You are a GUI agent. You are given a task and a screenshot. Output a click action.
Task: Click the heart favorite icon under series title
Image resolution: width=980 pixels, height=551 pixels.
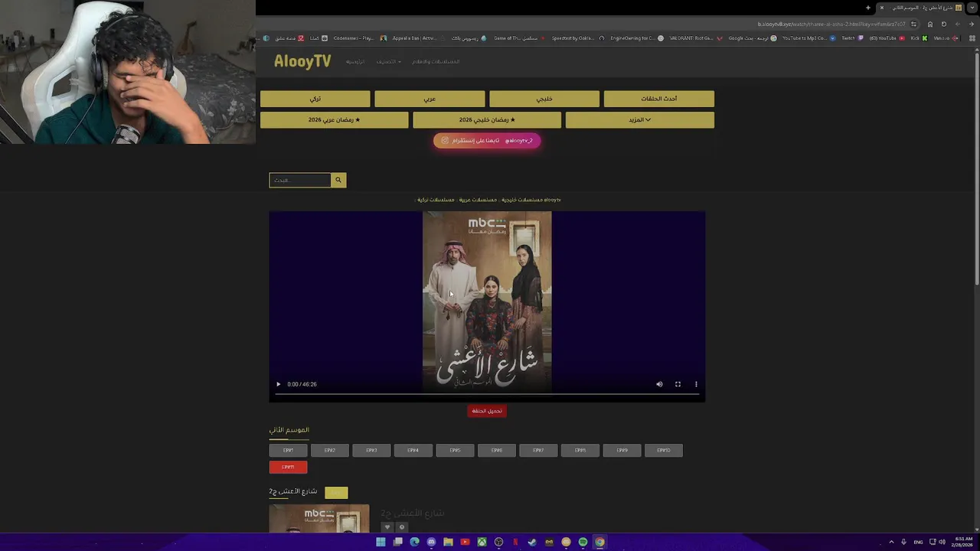tap(387, 527)
